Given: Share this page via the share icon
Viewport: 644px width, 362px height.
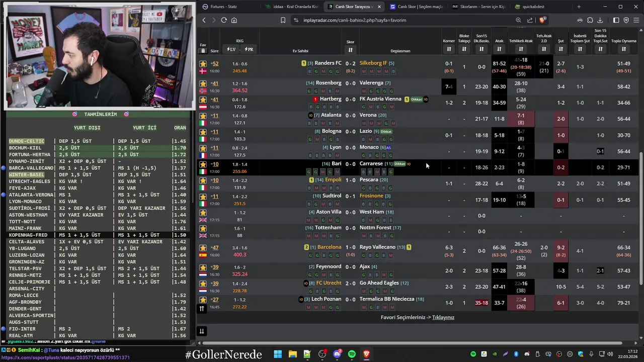Looking at the screenshot, I should point(530,20).
